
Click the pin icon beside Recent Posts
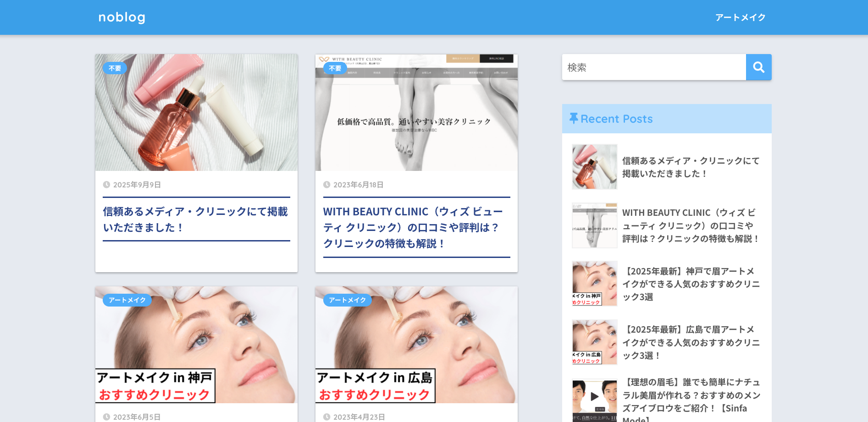coord(573,119)
